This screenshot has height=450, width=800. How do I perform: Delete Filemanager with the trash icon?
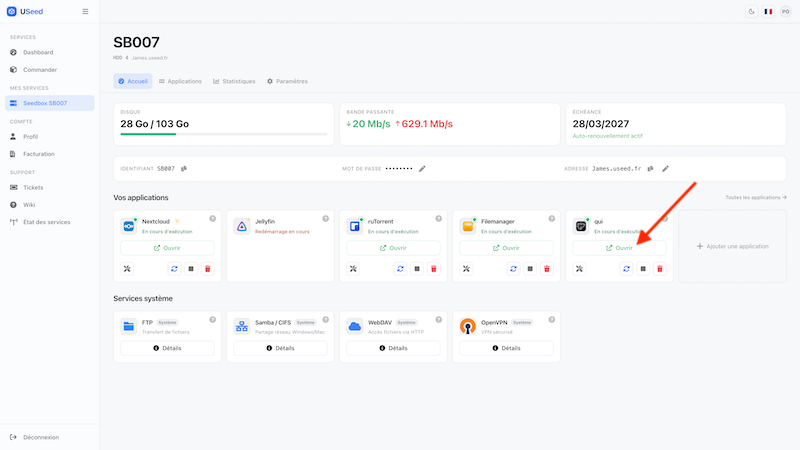tap(547, 269)
